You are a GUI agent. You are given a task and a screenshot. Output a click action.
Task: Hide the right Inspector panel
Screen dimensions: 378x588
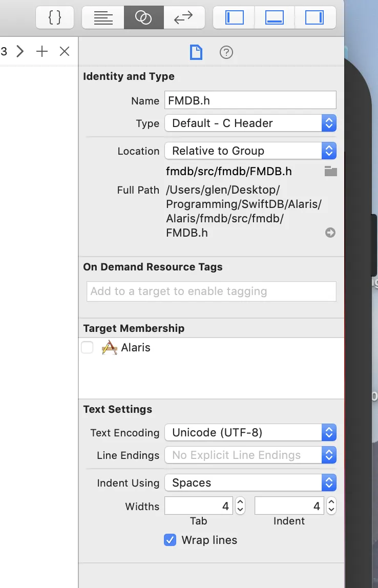315,17
